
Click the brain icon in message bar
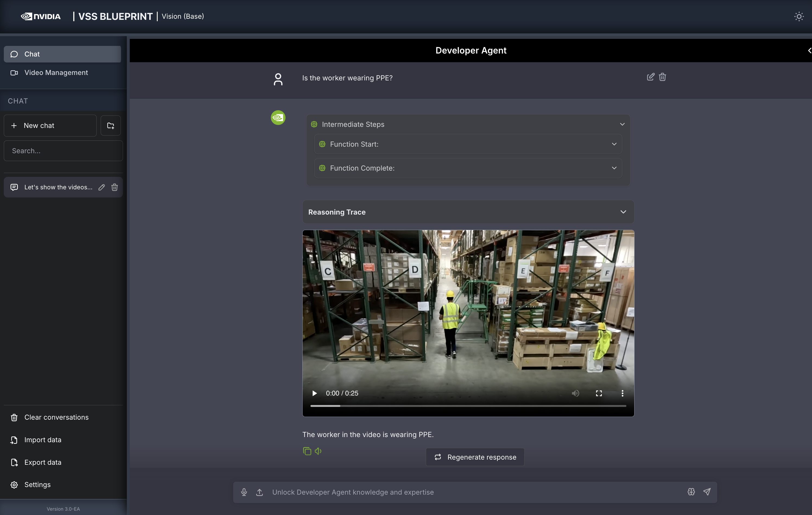pos(691,492)
